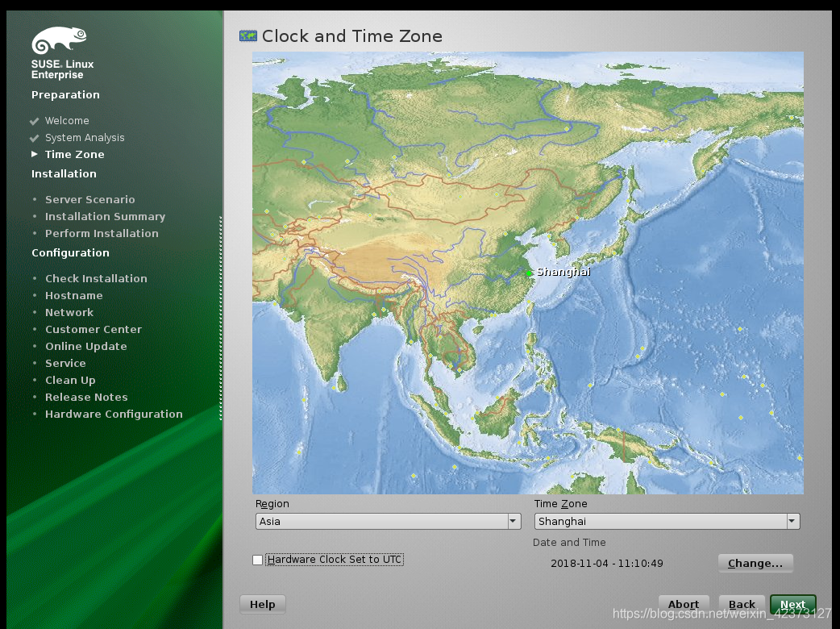Click the Time Zone current-step arrow icon
840x629 pixels.
[x=35, y=154]
